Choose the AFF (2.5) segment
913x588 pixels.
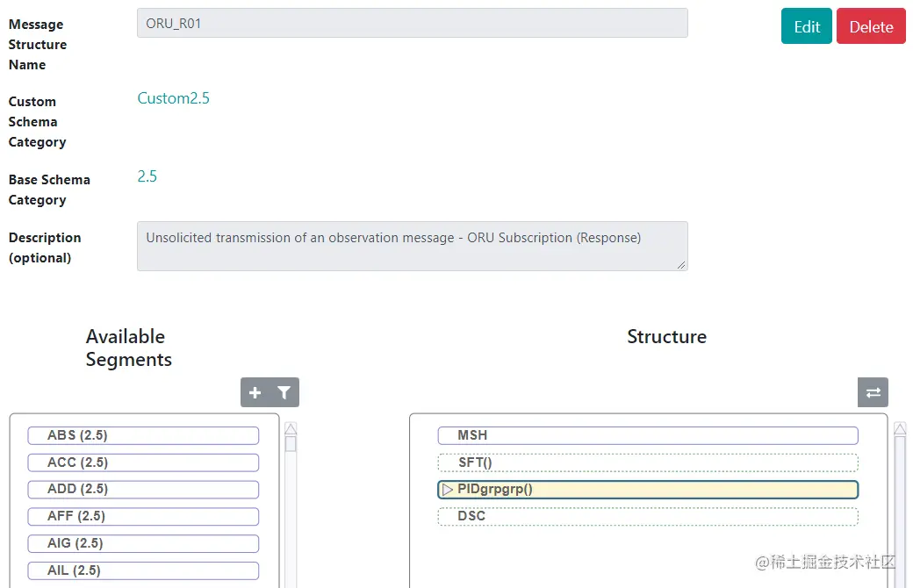(143, 516)
